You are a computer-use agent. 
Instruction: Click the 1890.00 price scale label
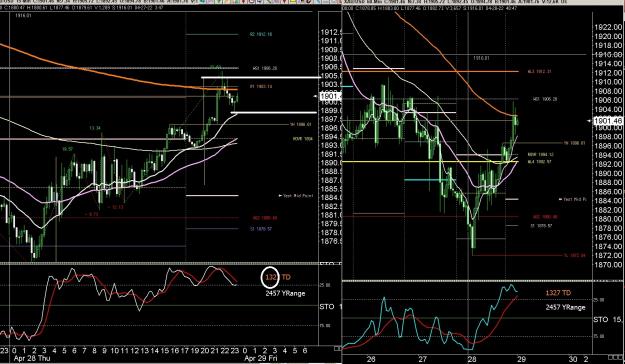point(607,173)
